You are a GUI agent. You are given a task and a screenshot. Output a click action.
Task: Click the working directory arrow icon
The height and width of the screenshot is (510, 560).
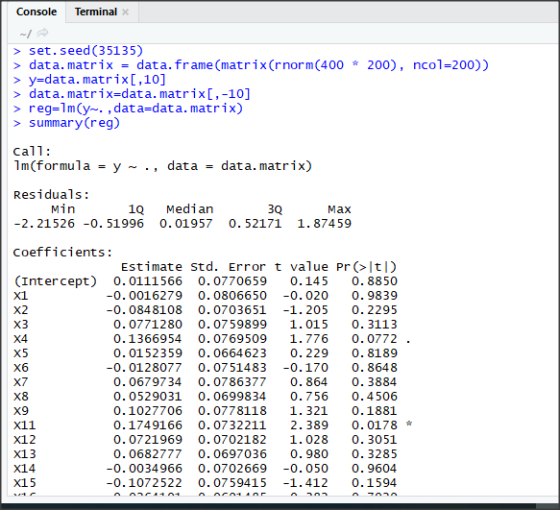42,33
